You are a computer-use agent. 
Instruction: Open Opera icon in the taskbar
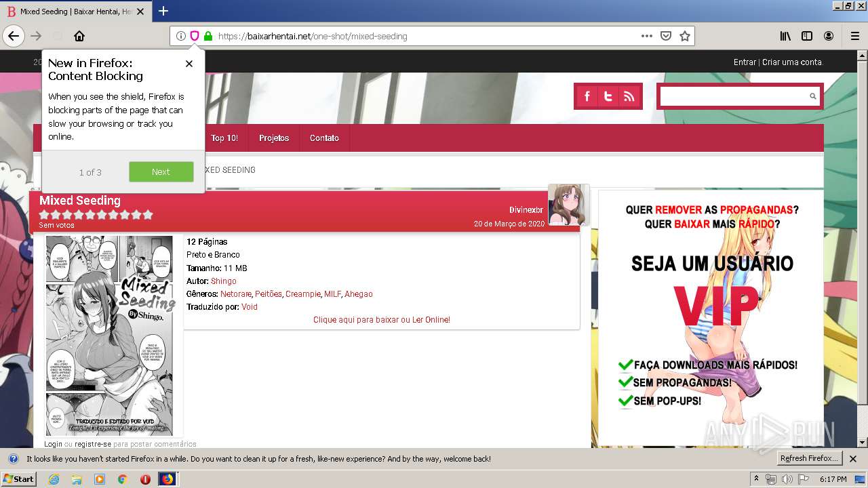145,479
